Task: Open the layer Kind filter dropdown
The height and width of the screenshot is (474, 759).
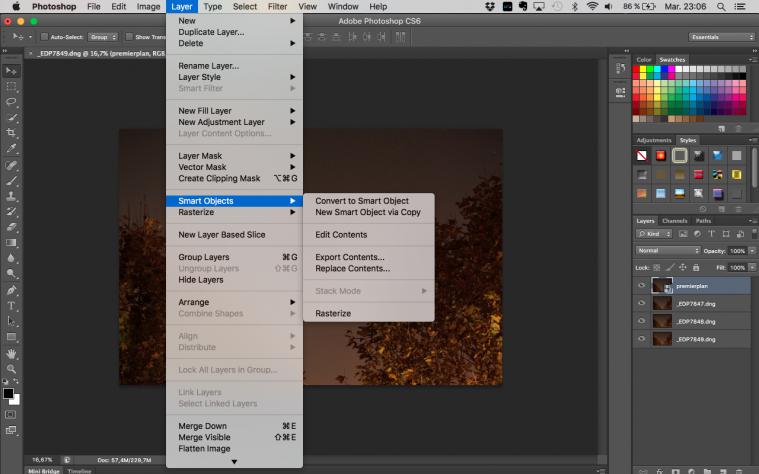Action: click(x=653, y=234)
